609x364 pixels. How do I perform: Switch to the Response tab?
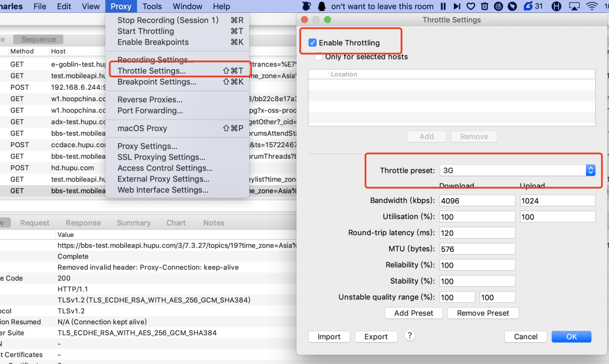(83, 223)
